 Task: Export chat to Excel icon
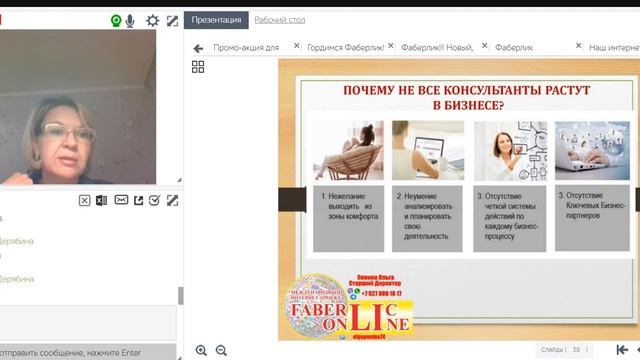pos(101,200)
